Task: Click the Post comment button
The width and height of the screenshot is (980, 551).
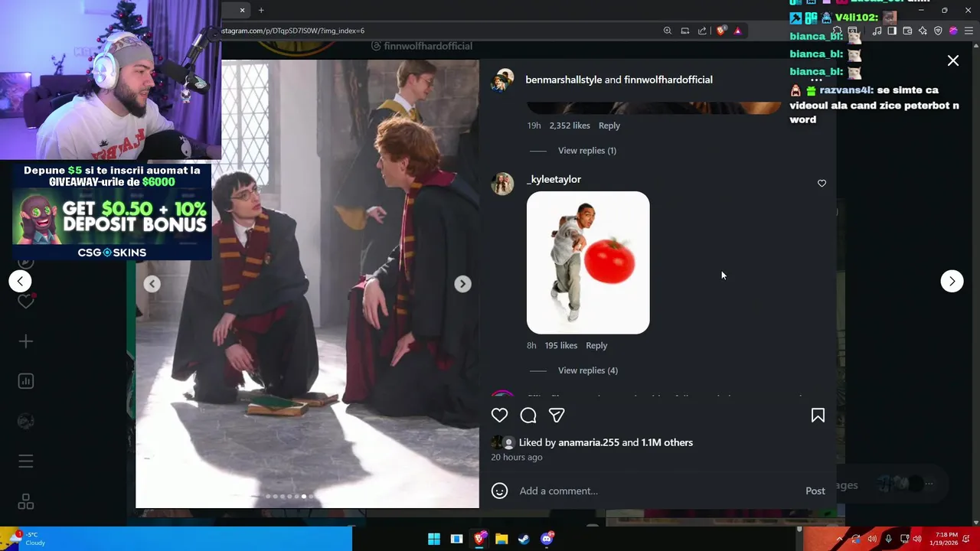Action: [815, 491]
